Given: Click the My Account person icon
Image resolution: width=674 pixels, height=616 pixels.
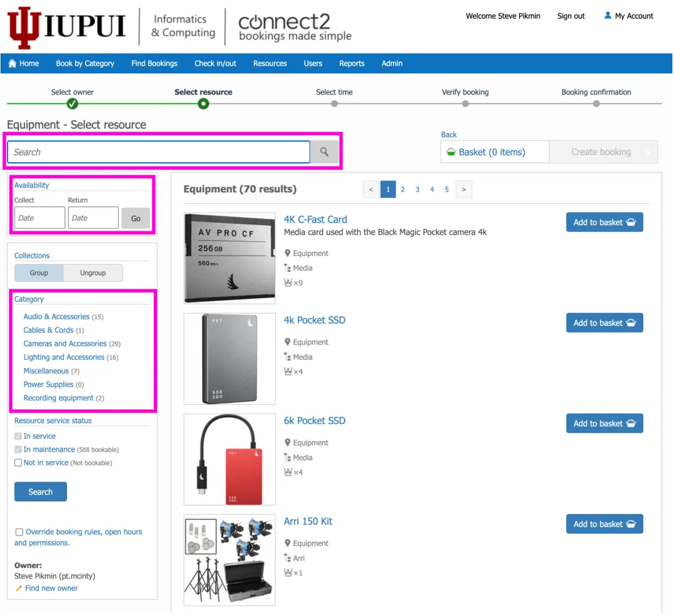Looking at the screenshot, I should (608, 16).
